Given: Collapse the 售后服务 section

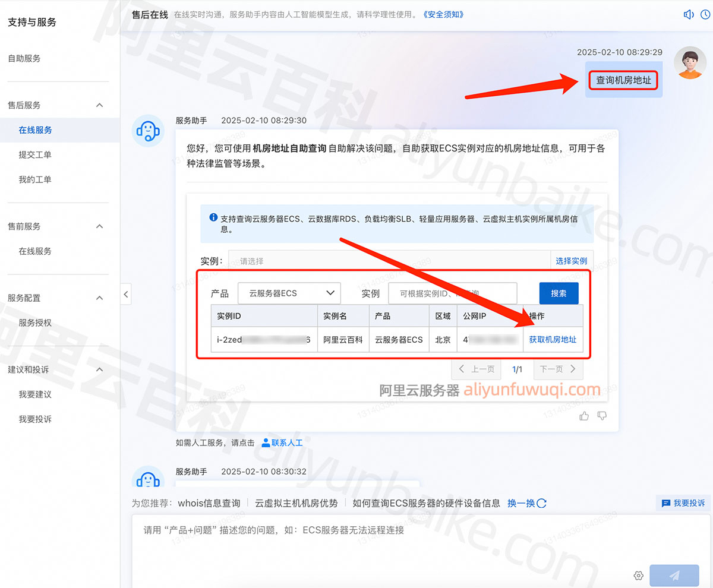Looking at the screenshot, I should point(99,105).
